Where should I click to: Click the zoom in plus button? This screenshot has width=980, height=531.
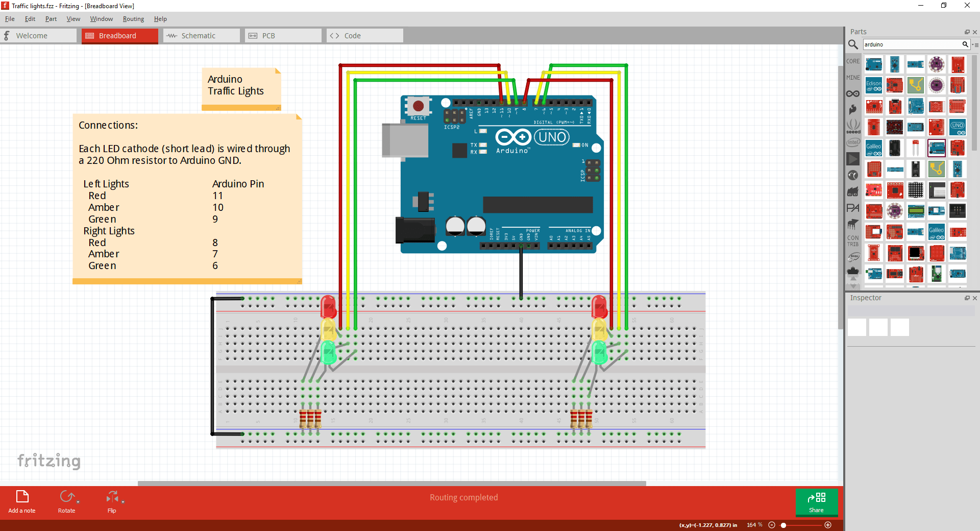[x=828, y=525]
